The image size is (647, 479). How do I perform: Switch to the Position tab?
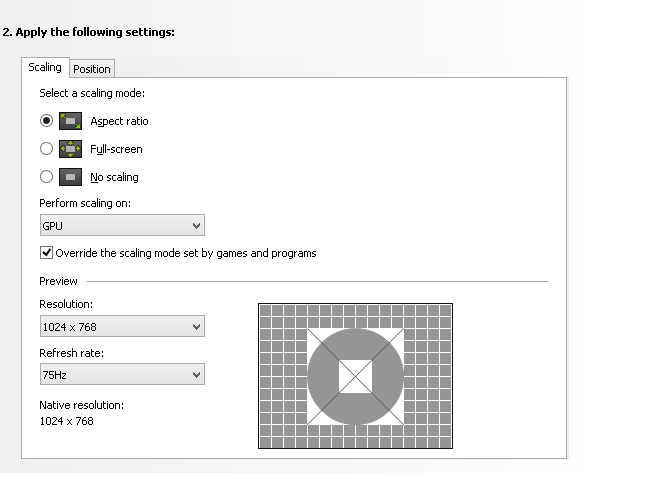pyautogui.click(x=92, y=69)
